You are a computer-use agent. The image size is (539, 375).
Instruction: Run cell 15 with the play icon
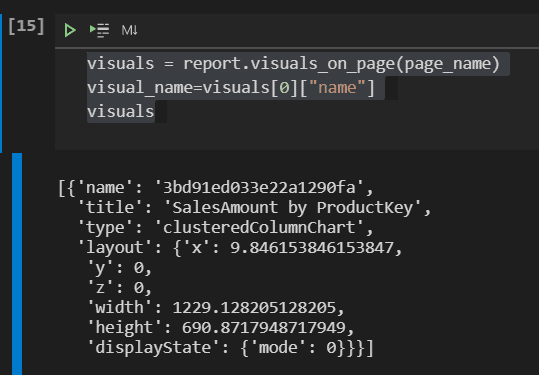point(70,30)
